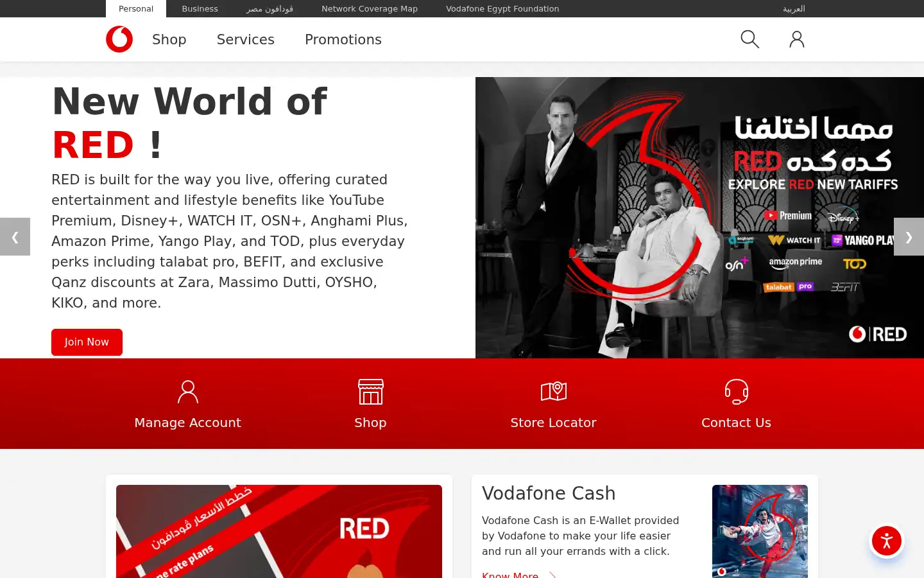Click the Manage Account label

tap(188, 423)
